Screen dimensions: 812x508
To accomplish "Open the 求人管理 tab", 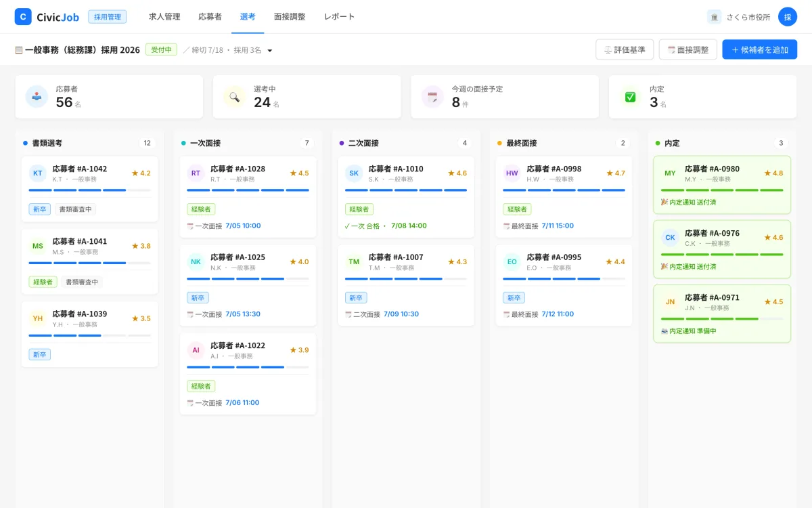I will pos(164,17).
